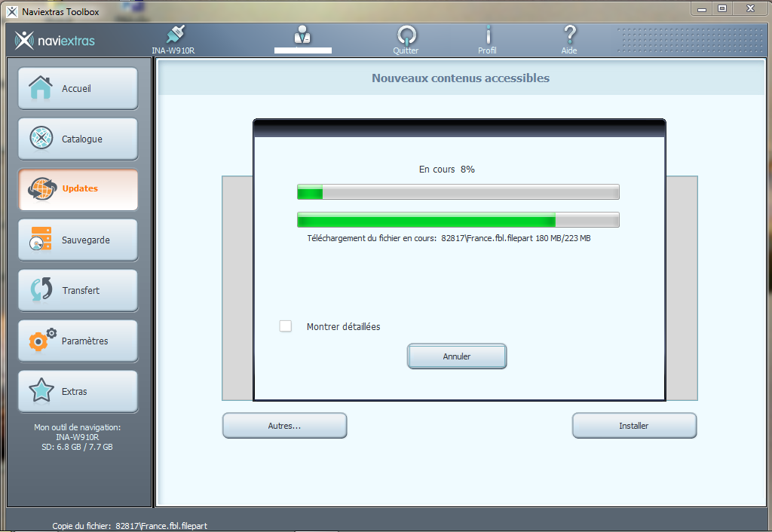Click the Nouveaux contenus accessibles header

pos(460,78)
